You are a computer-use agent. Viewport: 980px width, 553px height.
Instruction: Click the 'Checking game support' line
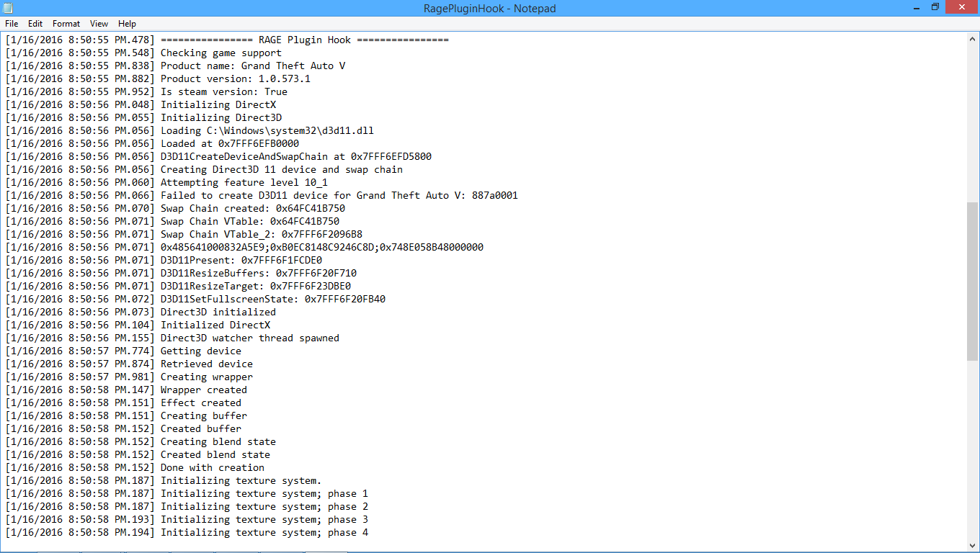click(x=143, y=53)
